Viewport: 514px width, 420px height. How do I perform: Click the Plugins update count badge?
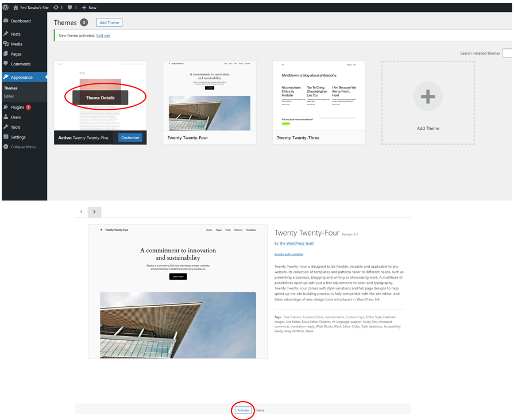[x=29, y=107]
